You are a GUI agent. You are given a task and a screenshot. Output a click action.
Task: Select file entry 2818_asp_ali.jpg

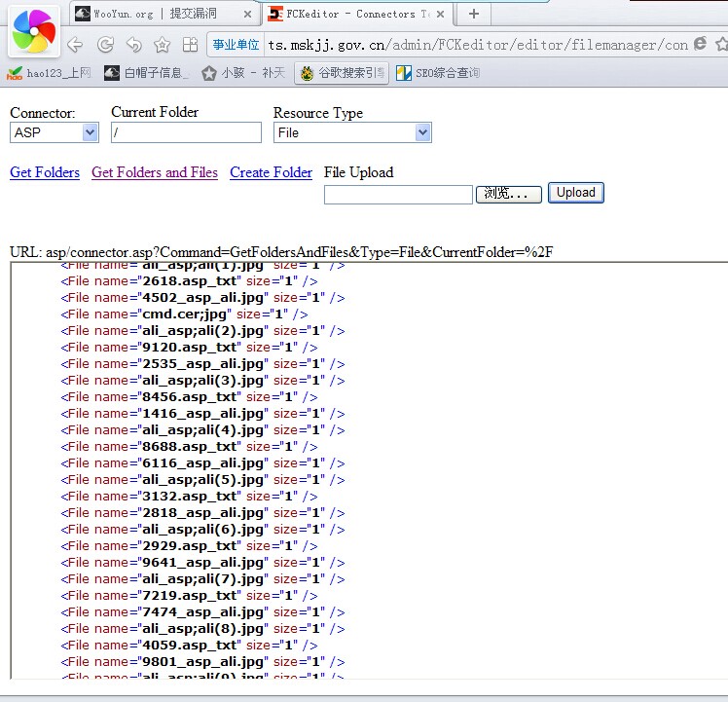coord(202,513)
